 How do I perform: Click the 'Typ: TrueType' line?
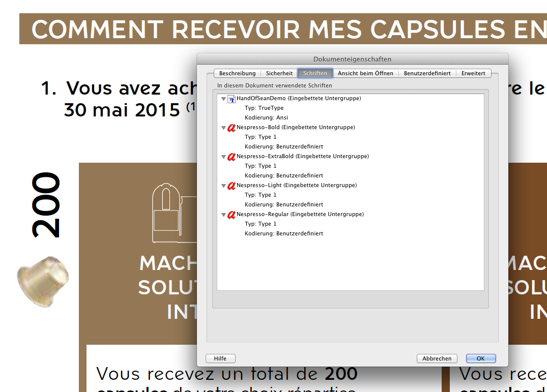pyautogui.click(x=264, y=108)
